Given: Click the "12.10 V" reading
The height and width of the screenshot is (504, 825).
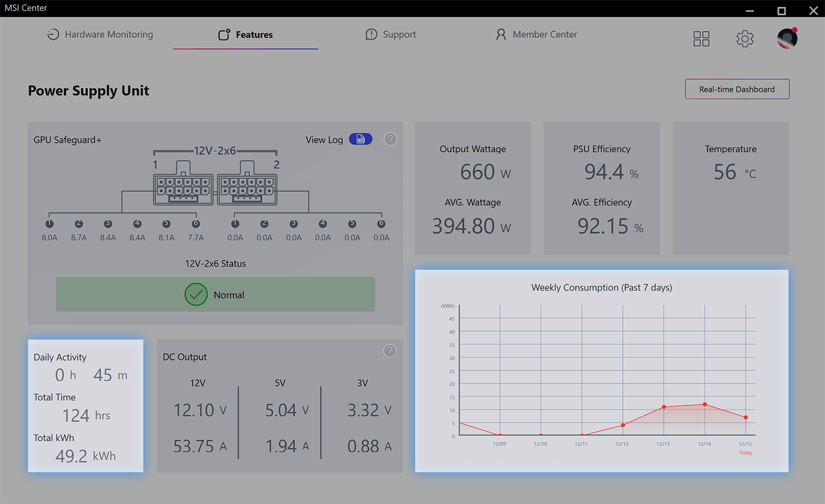Looking at the screenshot, I should click(200, 410).
